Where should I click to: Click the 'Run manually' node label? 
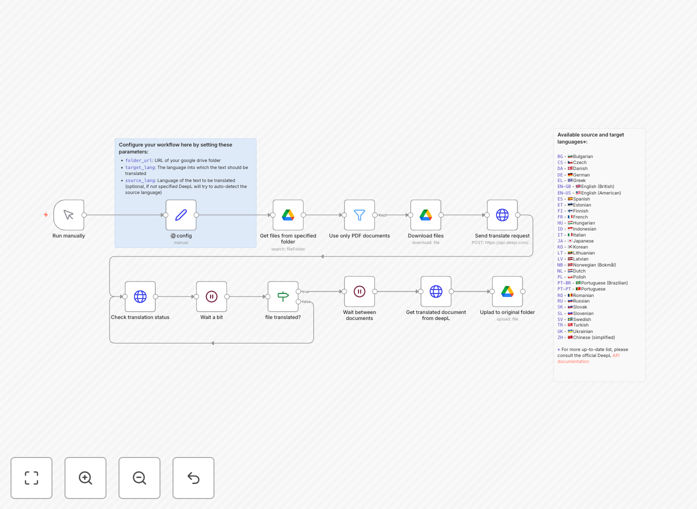pyautogui.click(x=69, y=236)
